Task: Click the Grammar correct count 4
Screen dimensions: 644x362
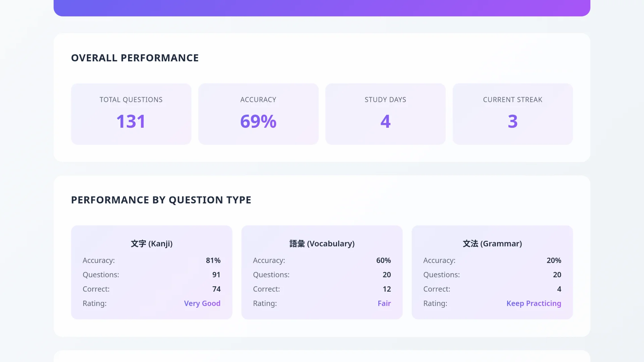Action: coord(559,289)
